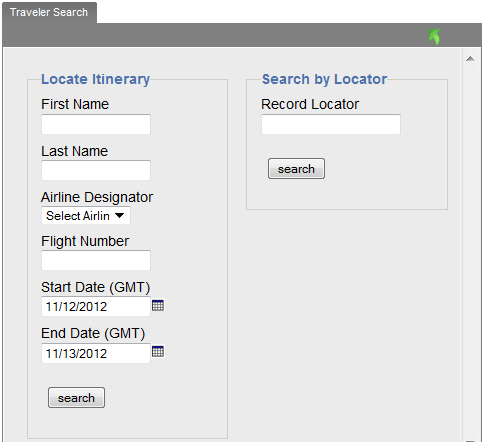The width and height of the screenshot is (482, 442).
Task: Select the Start Date field showing 11/12/2012
Action: tap(96, 306)
